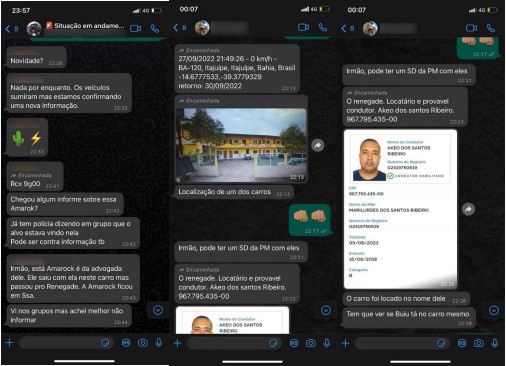506x366 pixels.
Task: Open sticker icon in left message field
Action: tap(105, 343)
